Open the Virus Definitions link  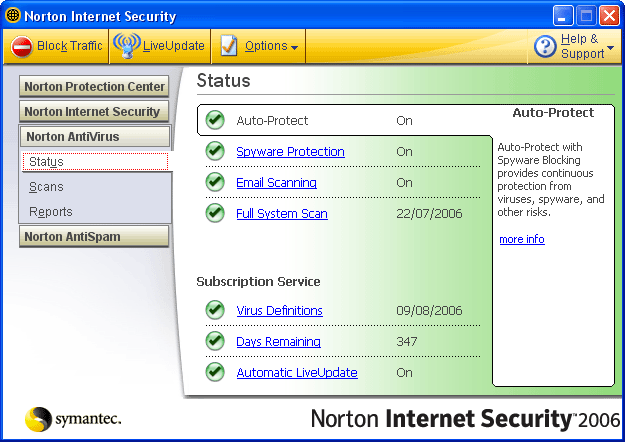click(279, 310)
